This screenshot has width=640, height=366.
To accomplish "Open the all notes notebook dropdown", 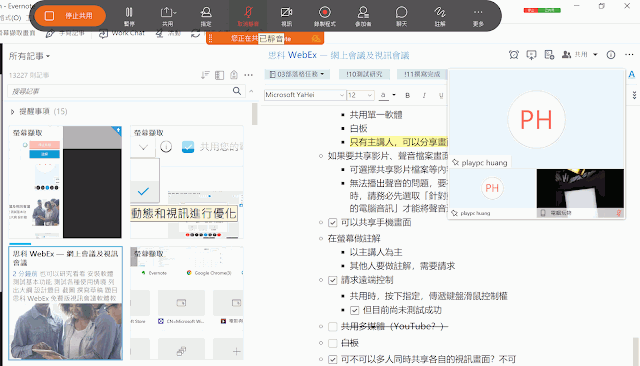I will coord(29,56).
